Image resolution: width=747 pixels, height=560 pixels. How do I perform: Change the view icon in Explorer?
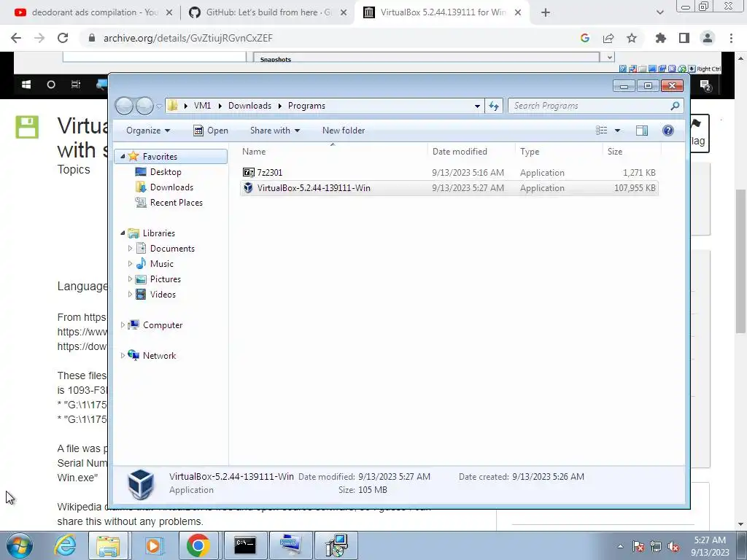click(x=602, y=131)
